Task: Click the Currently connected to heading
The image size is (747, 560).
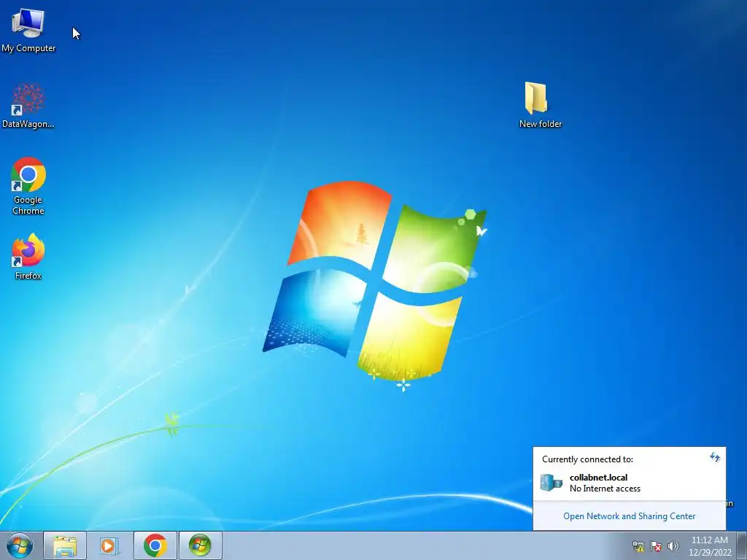Action: tap(587, 459)
